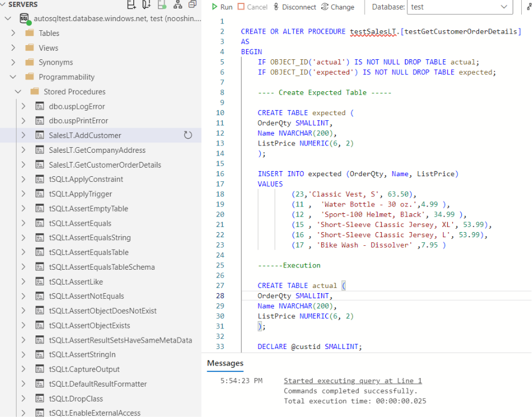The image size is (532, 418).
Task: Click the green database icon for autosqltest server
Action: click(x=23, y=19)
